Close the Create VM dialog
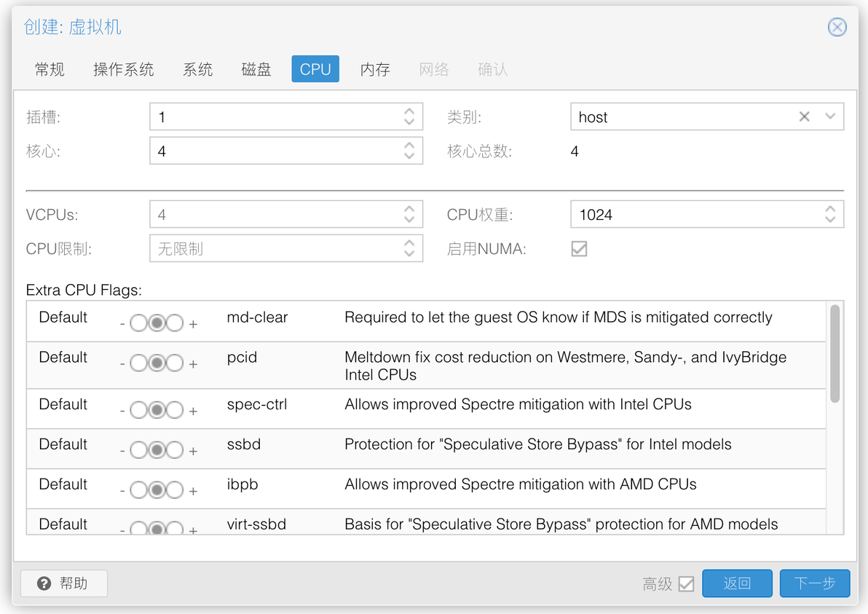 pyautogui.click(x=837, y=28)
